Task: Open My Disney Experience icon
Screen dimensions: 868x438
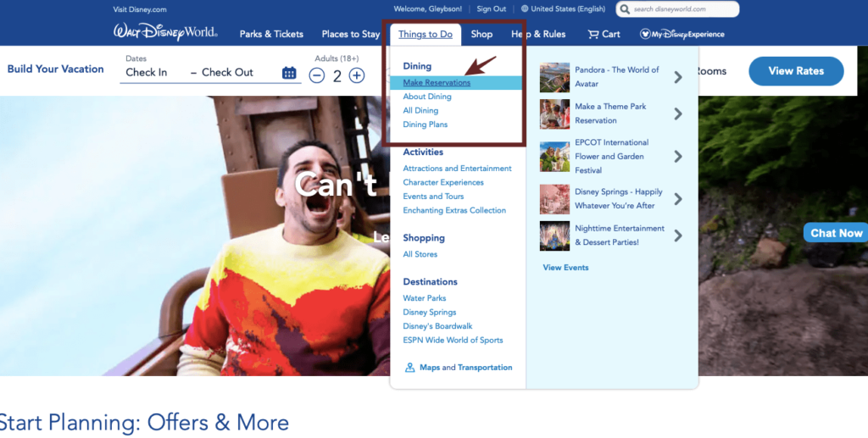Action: (x=646, y=35)
